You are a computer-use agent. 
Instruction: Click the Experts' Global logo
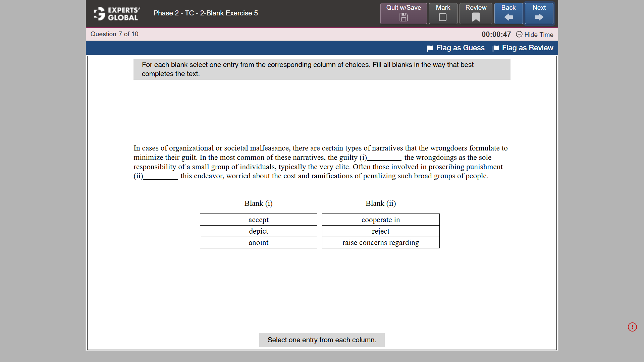coord(116,14)
